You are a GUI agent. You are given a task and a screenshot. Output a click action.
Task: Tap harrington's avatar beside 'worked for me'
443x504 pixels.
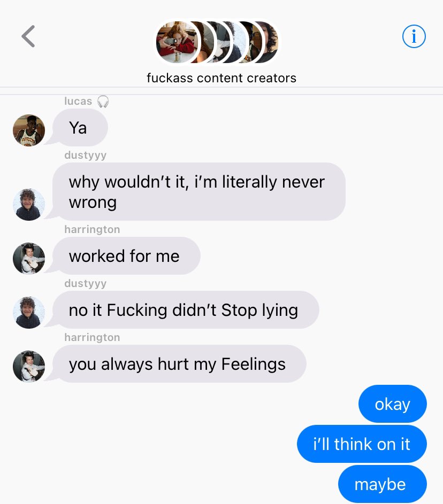point(29,259)
